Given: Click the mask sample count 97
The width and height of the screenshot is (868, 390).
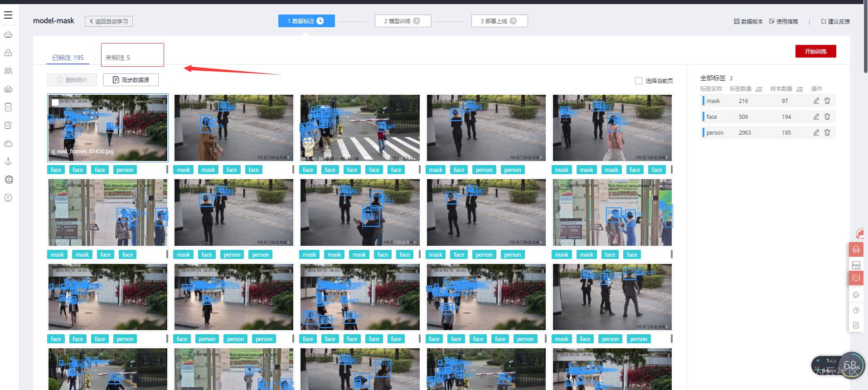Looking at the screenshot, I should click(785, 101).
